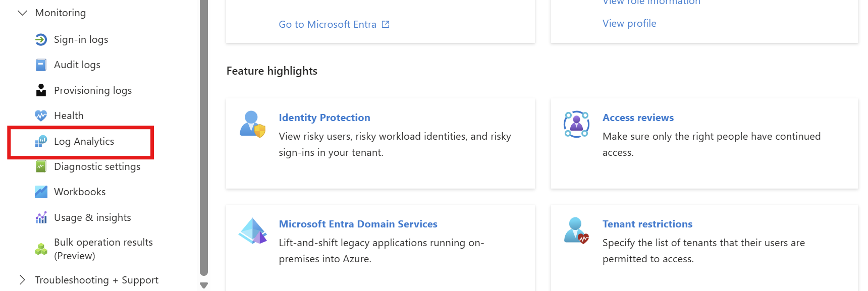Image resolution: width=868 pixels, height=291 pixels.
Task: Expand the Troubleshooting + Support section
Action: tap(22, 280)
